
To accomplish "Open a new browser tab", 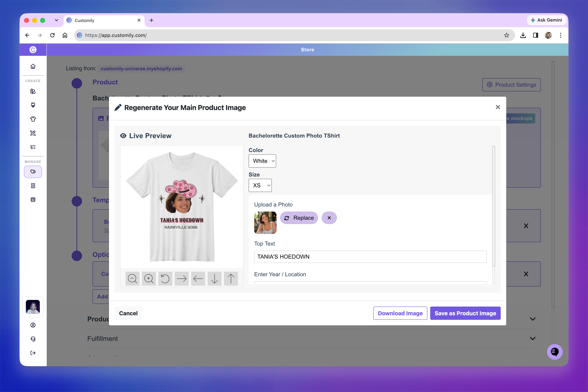I will click(x=151, y=20).
